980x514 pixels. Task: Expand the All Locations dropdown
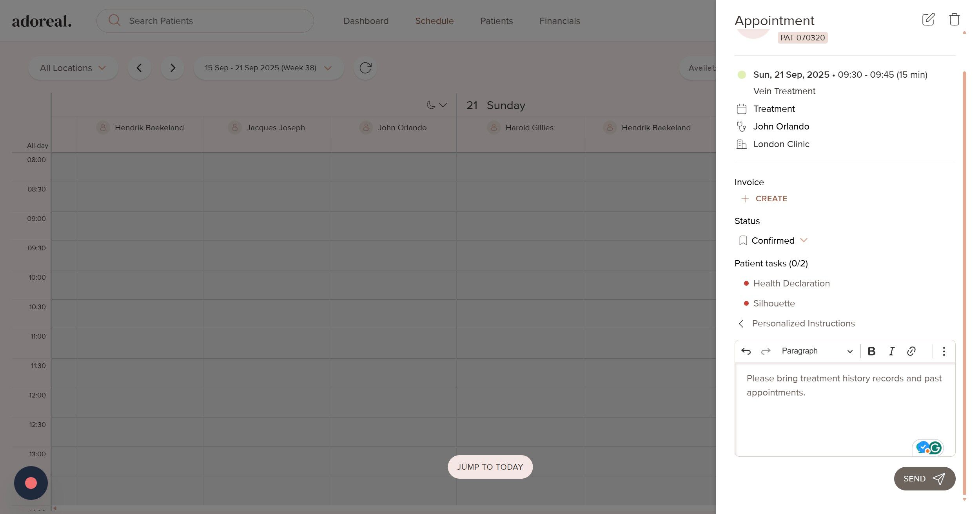[73, 68]
